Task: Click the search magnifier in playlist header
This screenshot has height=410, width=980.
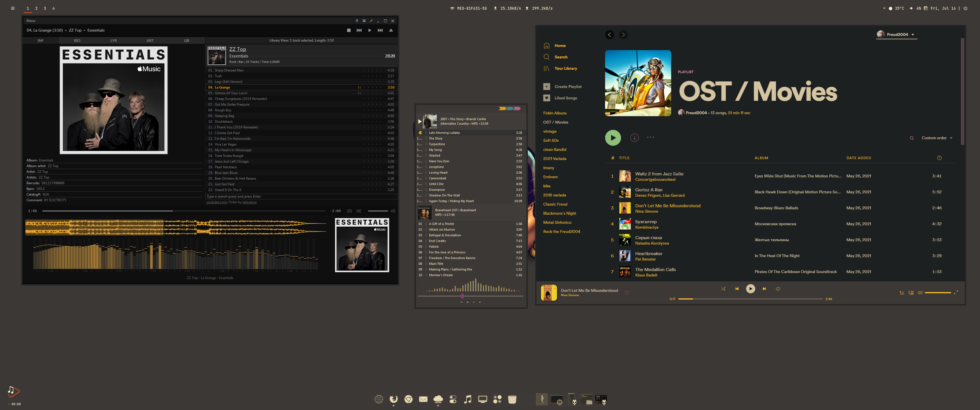Action: tap(912, 138)
